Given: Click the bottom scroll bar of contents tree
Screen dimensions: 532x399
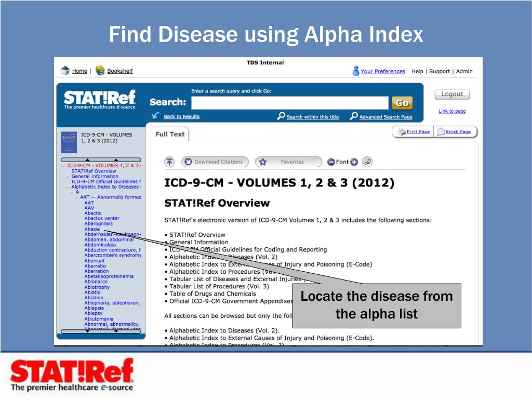Looking at the screenshot, I should [101, 331].
